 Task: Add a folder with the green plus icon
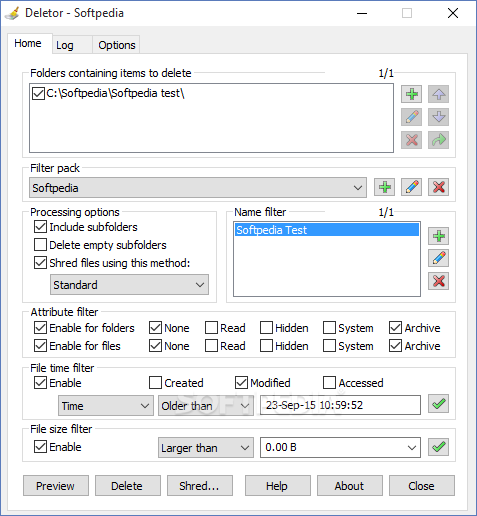tap(411, 94)
